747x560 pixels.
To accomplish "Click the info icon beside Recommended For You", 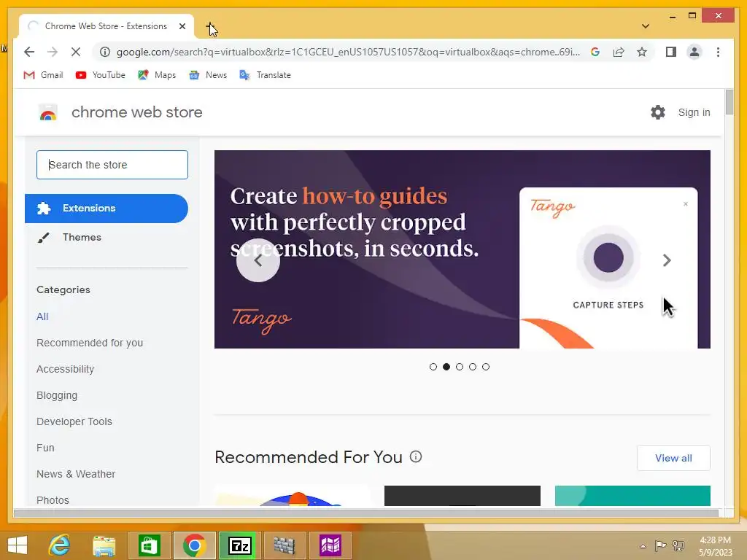I will click(416, 456).
